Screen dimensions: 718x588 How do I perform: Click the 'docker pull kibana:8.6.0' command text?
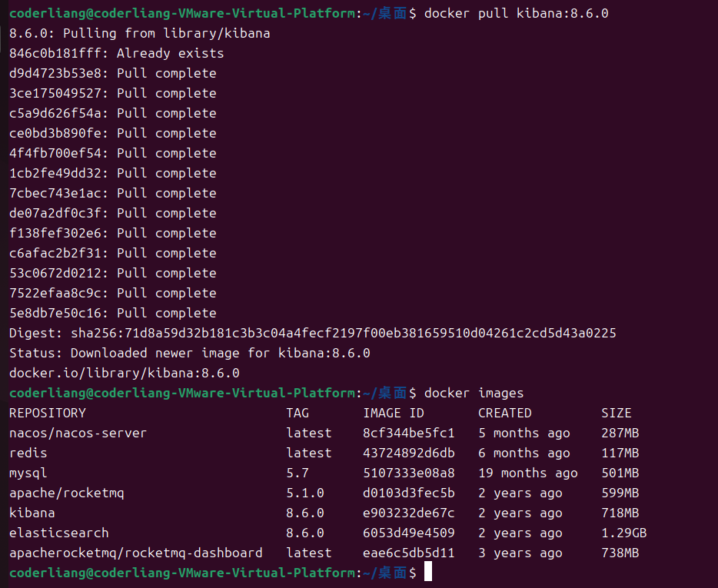(x=516, y=13)
